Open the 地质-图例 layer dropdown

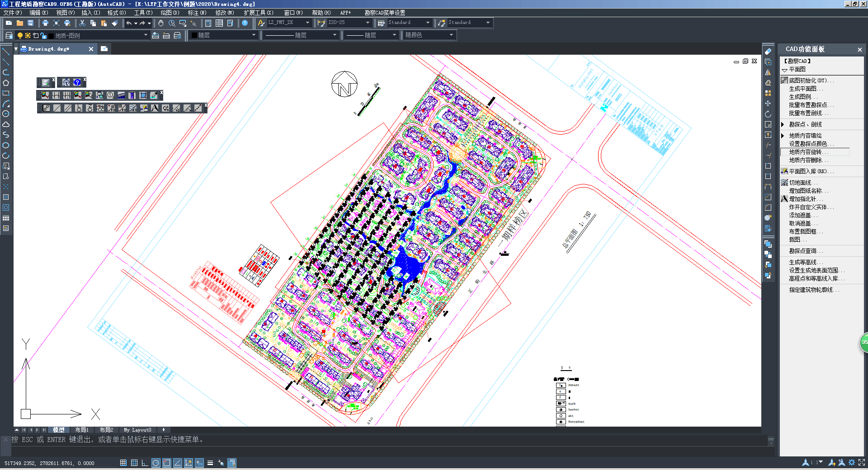pos(146,35)
